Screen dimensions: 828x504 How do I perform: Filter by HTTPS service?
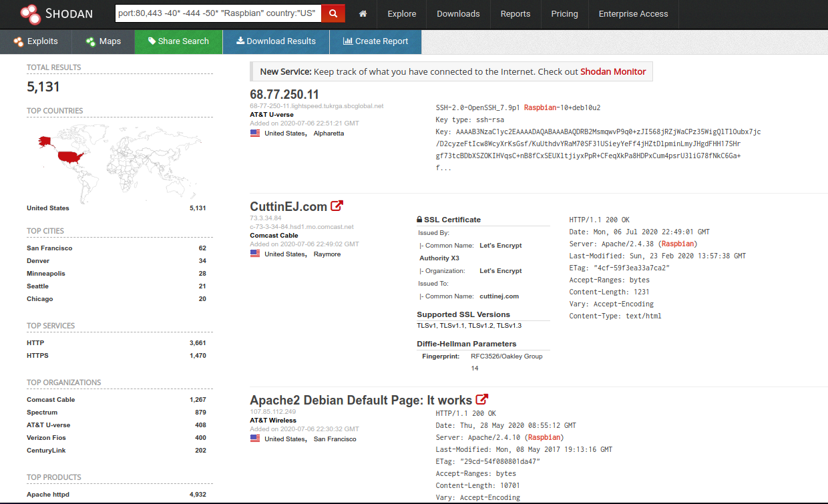point(37,356)
